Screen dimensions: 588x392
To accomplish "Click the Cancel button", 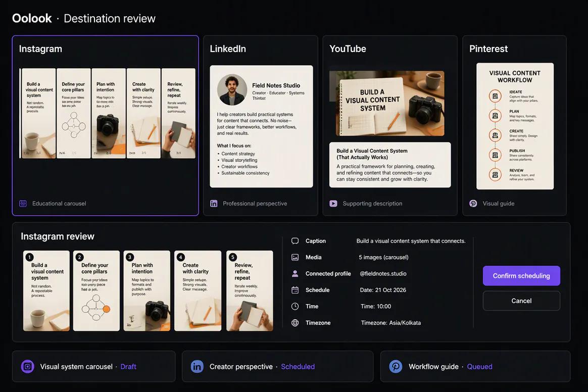I will (521, 301).
